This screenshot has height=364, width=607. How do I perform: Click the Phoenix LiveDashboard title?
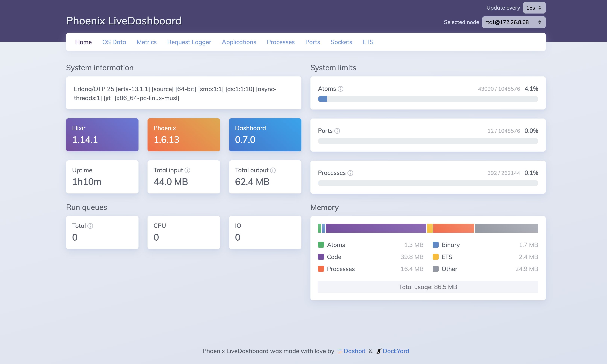pyautogui.click(x=124, y=21)
